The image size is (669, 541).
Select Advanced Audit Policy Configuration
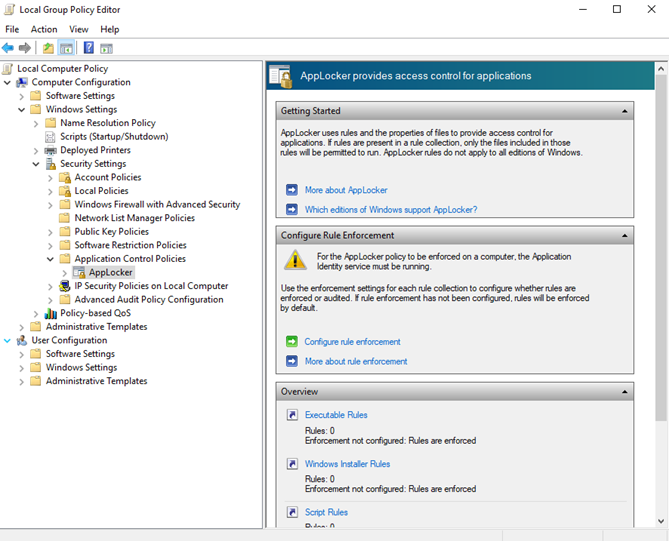(149, 300)
